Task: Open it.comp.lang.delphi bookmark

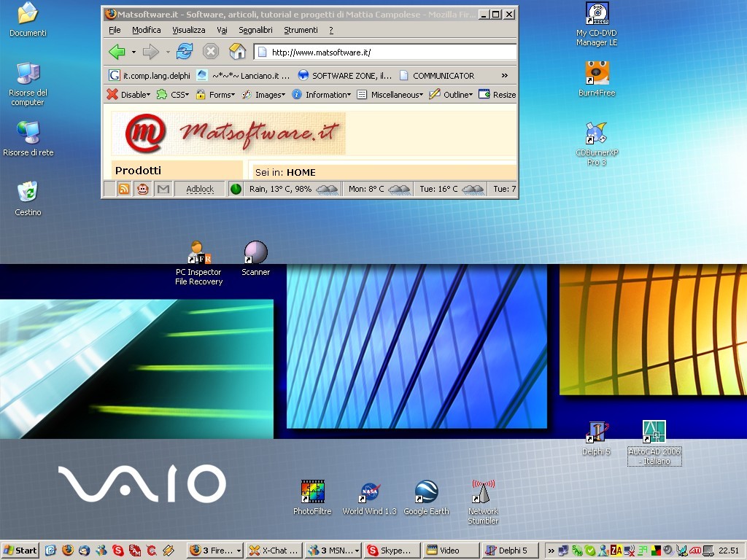Action: point(150,75)
